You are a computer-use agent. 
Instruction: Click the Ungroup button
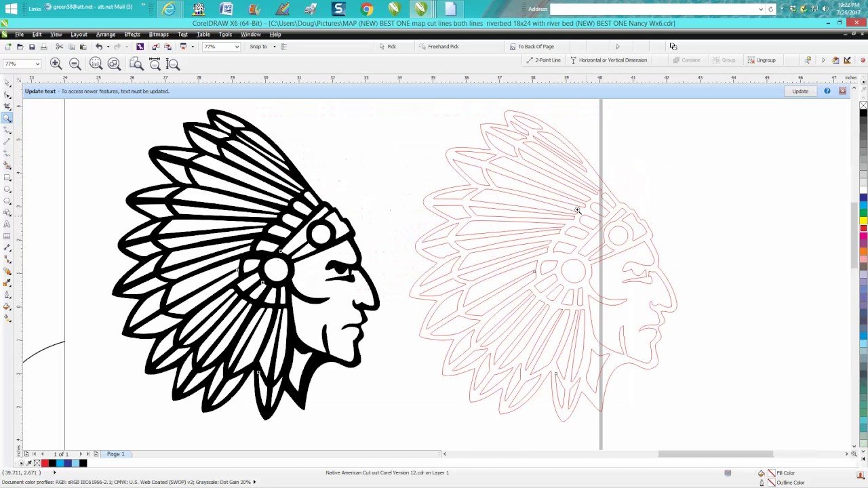pos(762,60)
